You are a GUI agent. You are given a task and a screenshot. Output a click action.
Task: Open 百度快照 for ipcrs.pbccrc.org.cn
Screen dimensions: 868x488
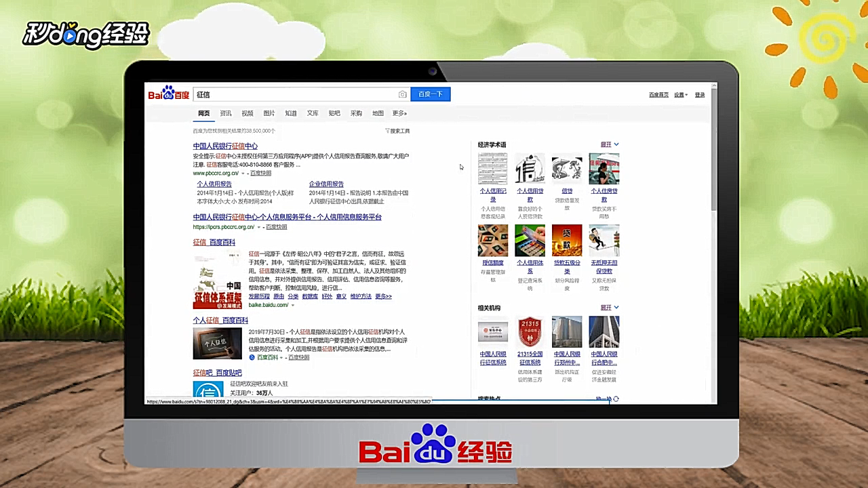pyautogui.click(x=276, y=227)
